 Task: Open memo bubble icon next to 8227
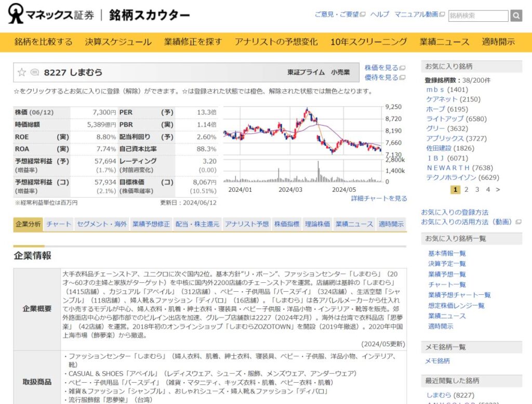(35, 72)
